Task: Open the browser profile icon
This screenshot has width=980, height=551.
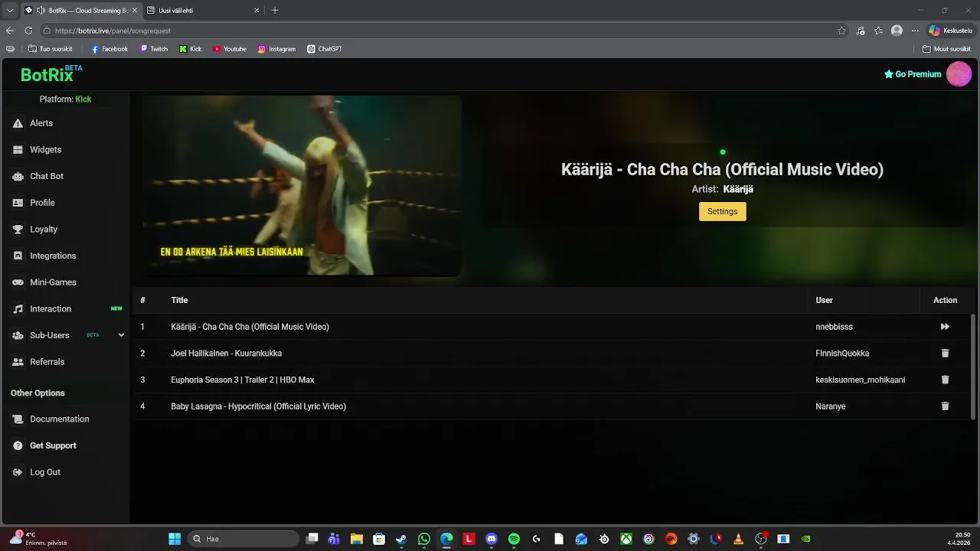Action: [x=897, y=31]
